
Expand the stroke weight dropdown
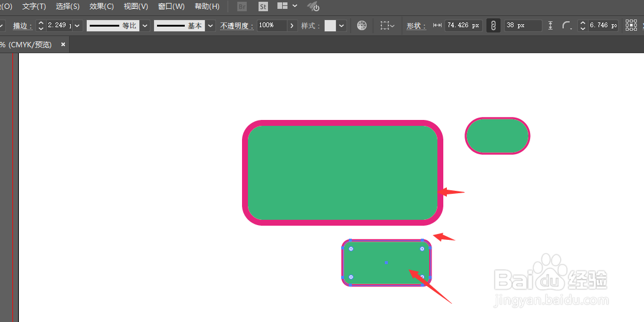[x=78, y=25]
